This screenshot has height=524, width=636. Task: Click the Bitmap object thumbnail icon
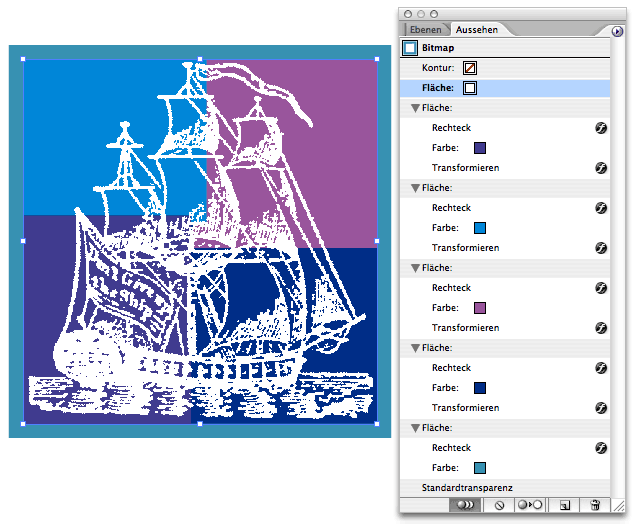410,48
